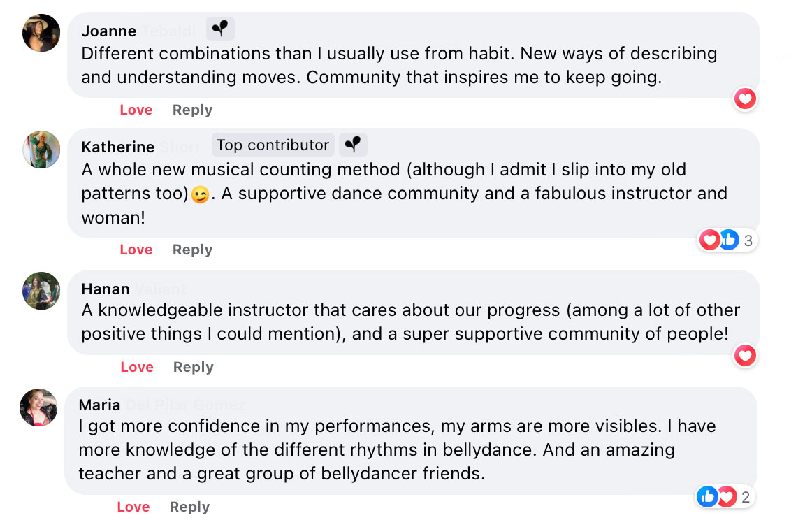
Task: Reply to Maria's comment
Action: click(x=190, y=507)
